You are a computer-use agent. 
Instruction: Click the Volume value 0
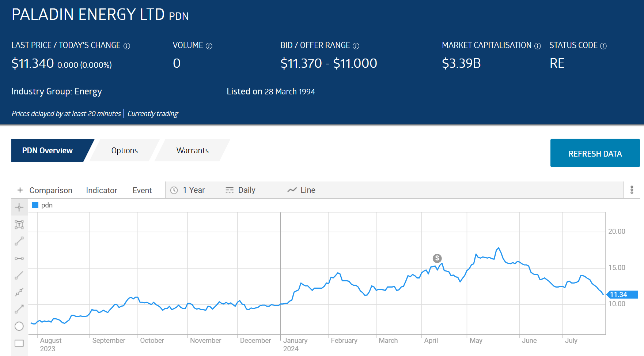coord(177,64)
